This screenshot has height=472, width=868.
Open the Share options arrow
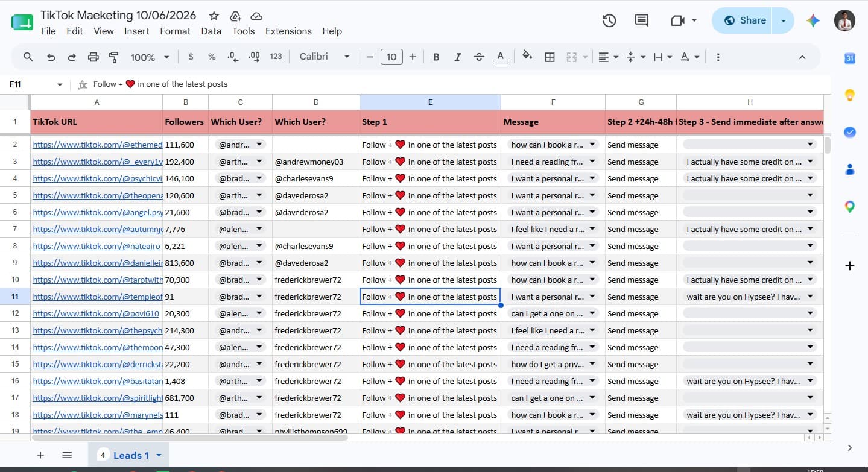point(783,20)
